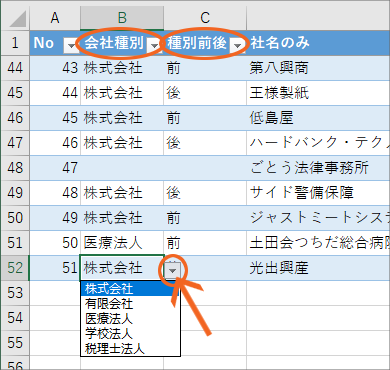Open the No column filter dropdown
This screenshot has height=370, width=390.
point(71,45)
